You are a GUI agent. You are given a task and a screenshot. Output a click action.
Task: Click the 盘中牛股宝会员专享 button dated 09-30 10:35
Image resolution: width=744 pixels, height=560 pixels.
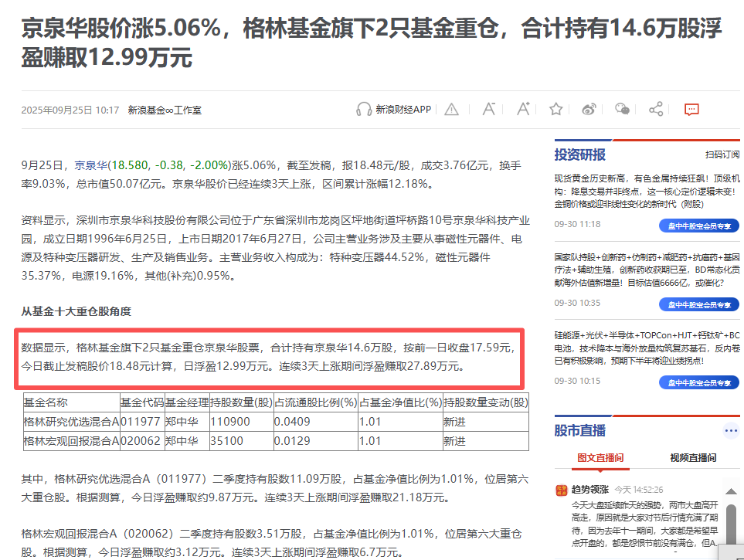699,304
